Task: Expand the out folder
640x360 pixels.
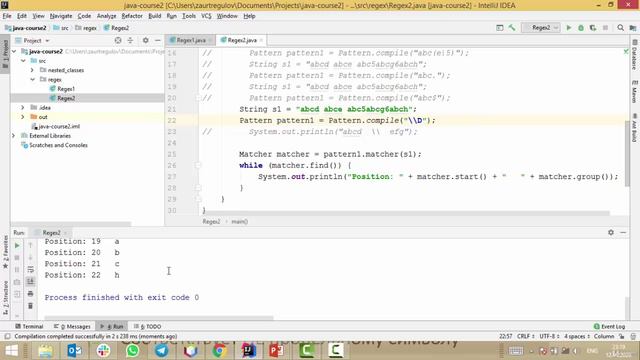Action: pyautogui.click(x=23, y=117)
